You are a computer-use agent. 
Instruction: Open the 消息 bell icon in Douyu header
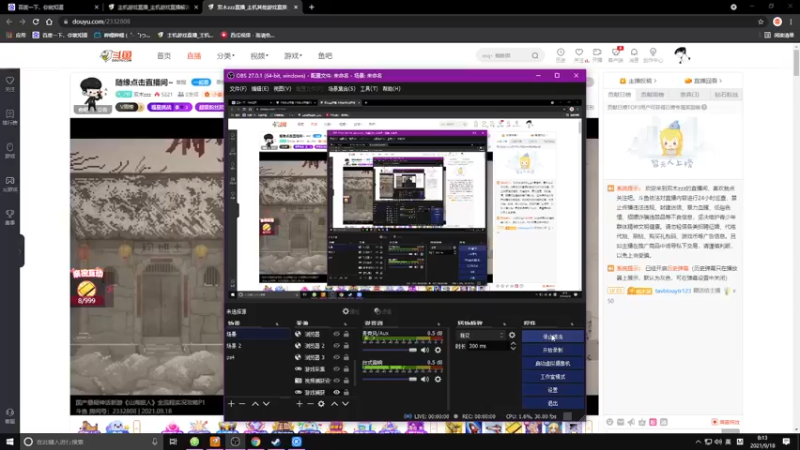coord(634,52)
